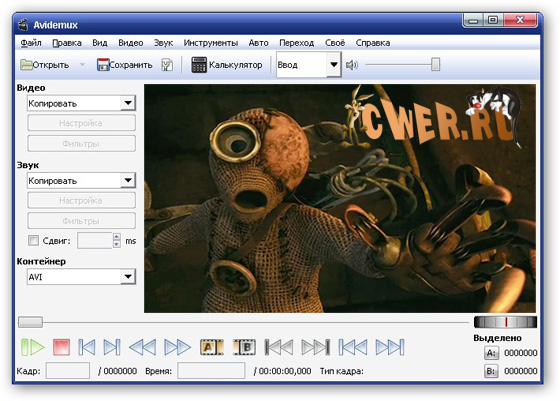560x401 pixels.
Task: Go to next frame
Action: pyautogui.click(x=112, y=347)
